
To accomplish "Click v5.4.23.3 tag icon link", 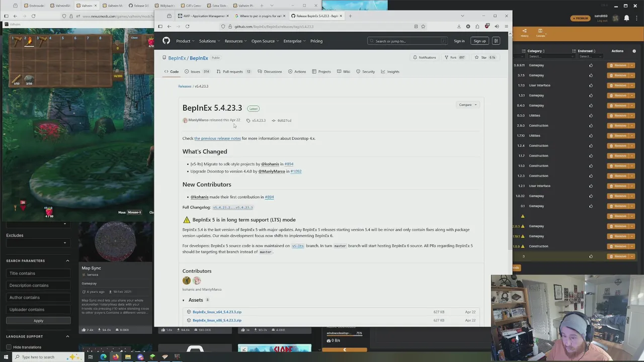I will 256,121.
